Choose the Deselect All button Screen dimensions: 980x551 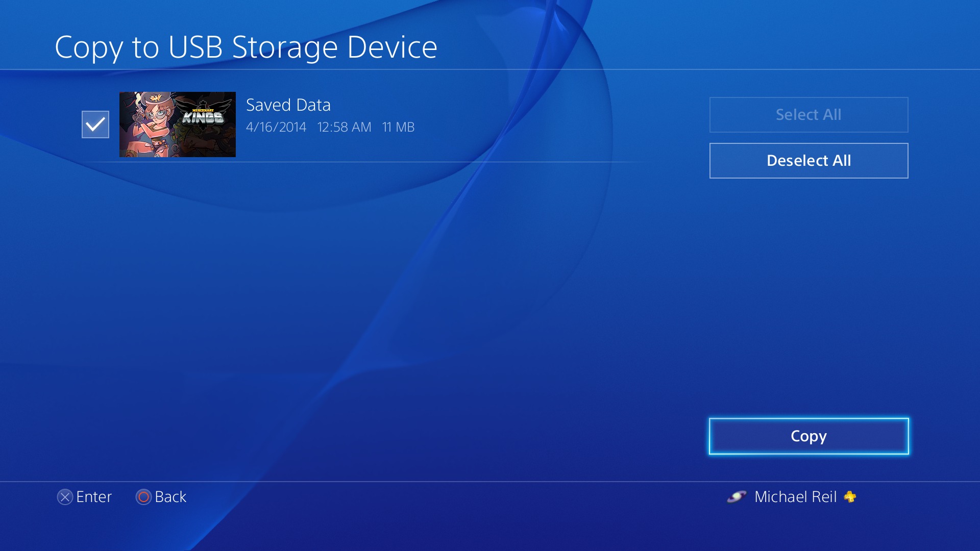click(x=808, y=161)
